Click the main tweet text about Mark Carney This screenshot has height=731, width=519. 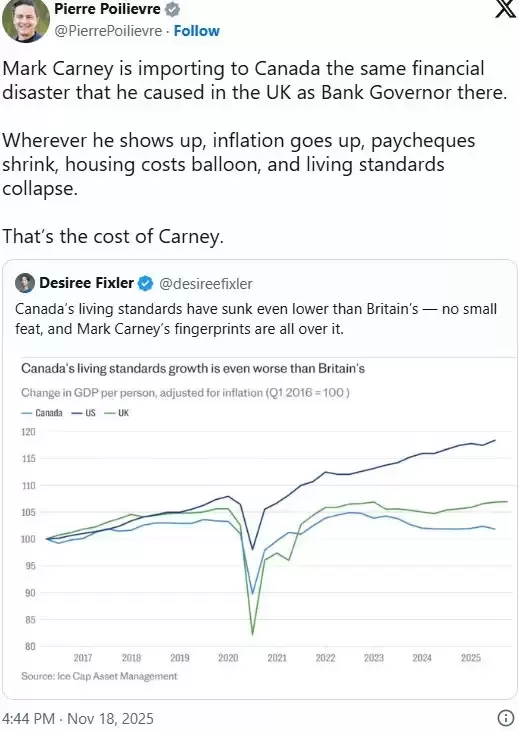click(x=254, y=152)
